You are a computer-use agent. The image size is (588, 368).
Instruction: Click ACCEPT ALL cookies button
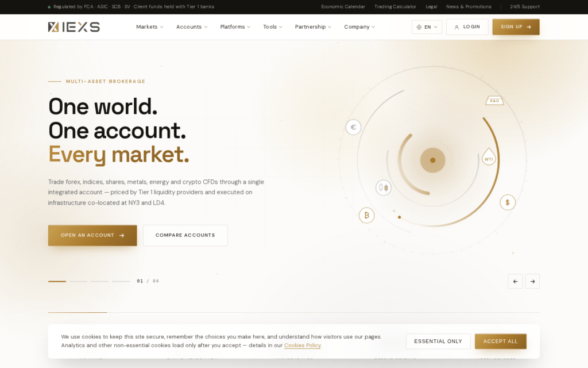[501, 342]
